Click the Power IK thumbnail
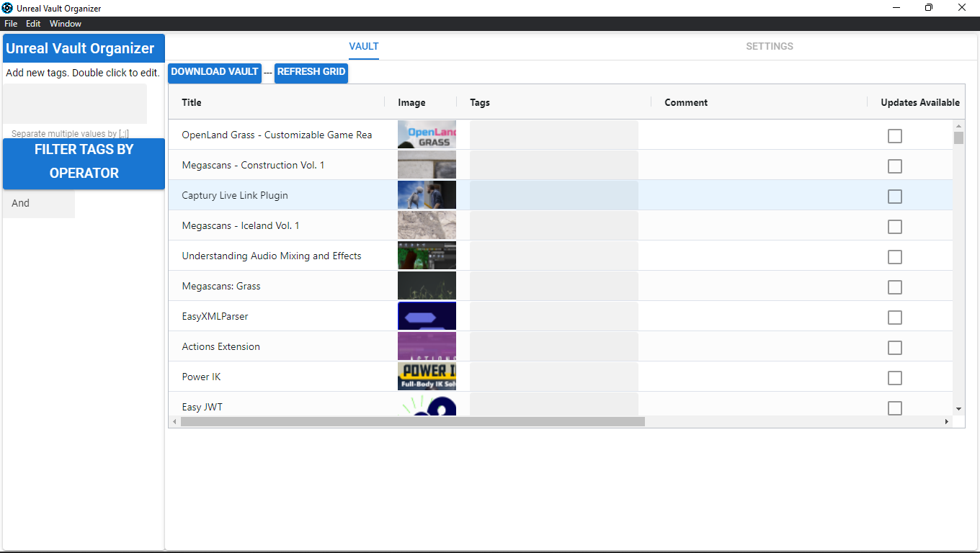Image resolution: width=980 pixels, height=553 pixels. (427, 377)
